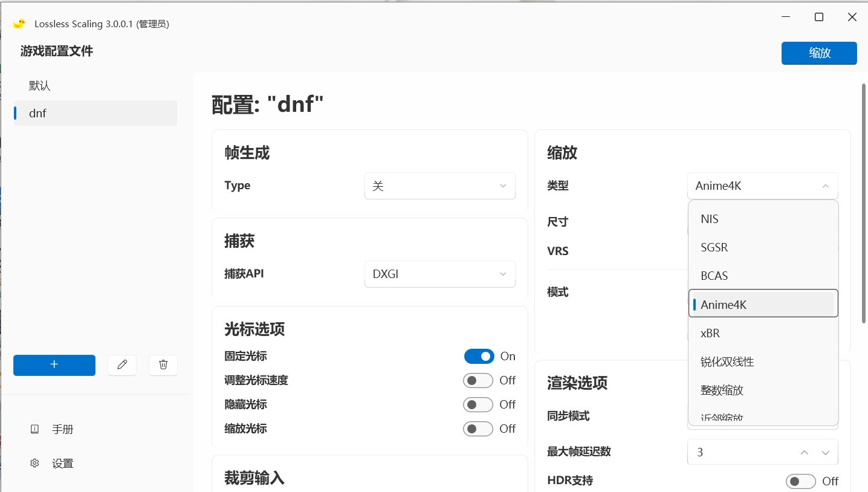Select the dnf profile

(x=96, y=113)
